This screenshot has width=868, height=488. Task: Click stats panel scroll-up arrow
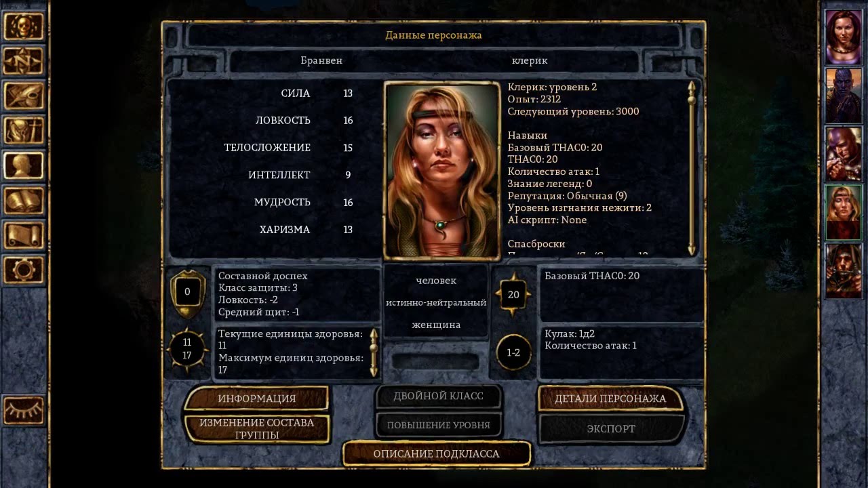click(x=692, y=87)
